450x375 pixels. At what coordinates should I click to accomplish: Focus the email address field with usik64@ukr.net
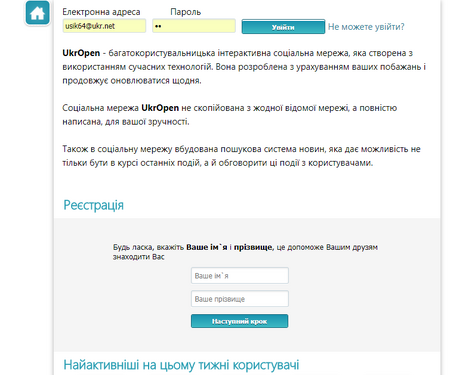[104, 26]
